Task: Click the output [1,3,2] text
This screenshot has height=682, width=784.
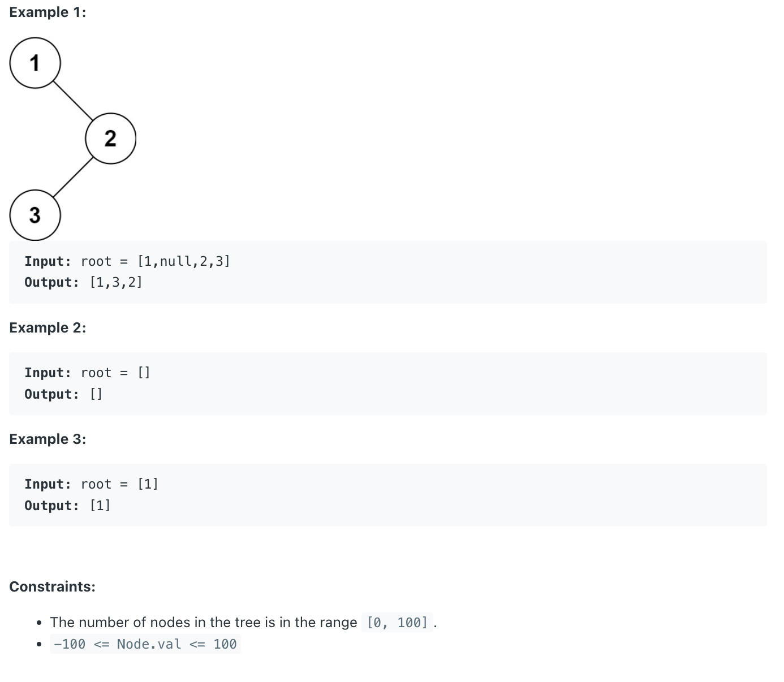Action: point(116,282)
